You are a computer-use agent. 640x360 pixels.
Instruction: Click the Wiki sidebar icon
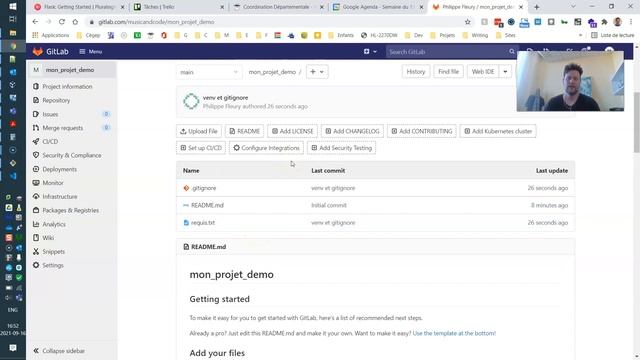(x=36, y=238)
